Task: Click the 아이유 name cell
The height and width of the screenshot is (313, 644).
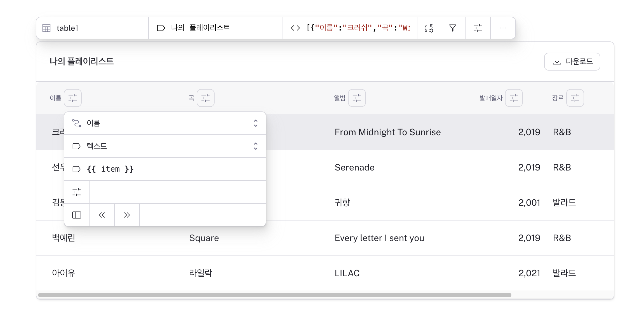Action: 64,273
